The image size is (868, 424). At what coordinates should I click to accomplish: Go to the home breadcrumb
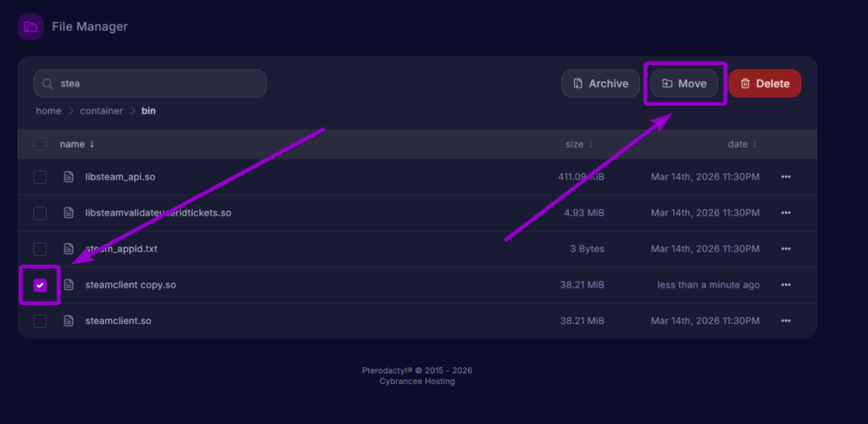pos(48,111)
